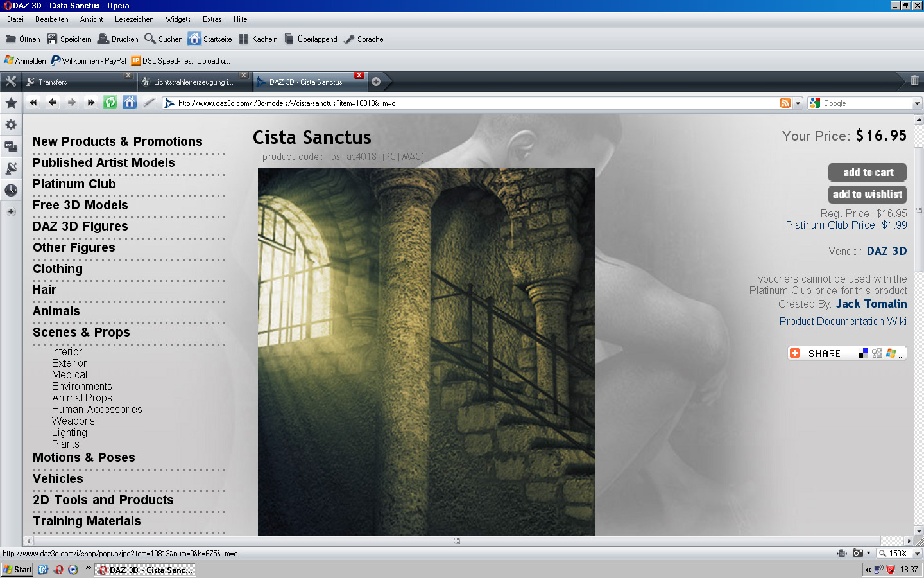
Task: Open the Free 3D Models category
Action: click(80, 205)
